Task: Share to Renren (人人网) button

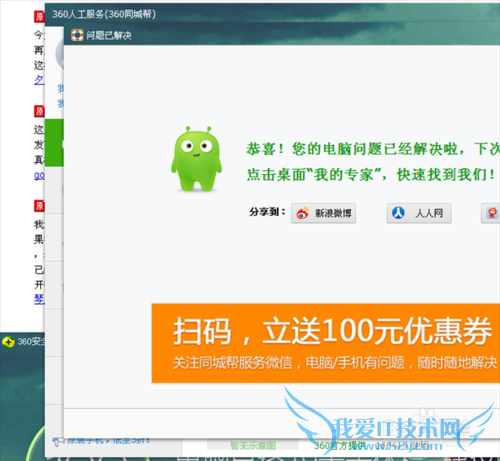Action: coord(419,213)
